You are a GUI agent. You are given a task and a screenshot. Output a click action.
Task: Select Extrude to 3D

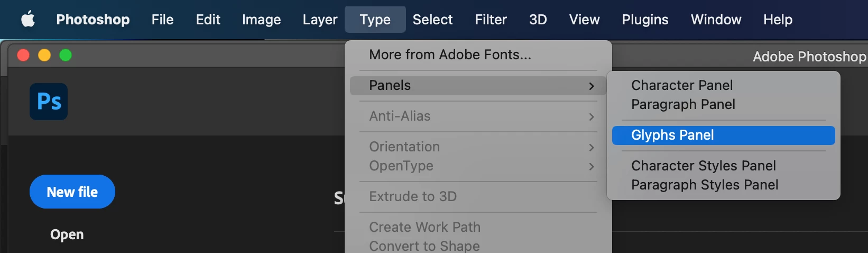point(478,196)
